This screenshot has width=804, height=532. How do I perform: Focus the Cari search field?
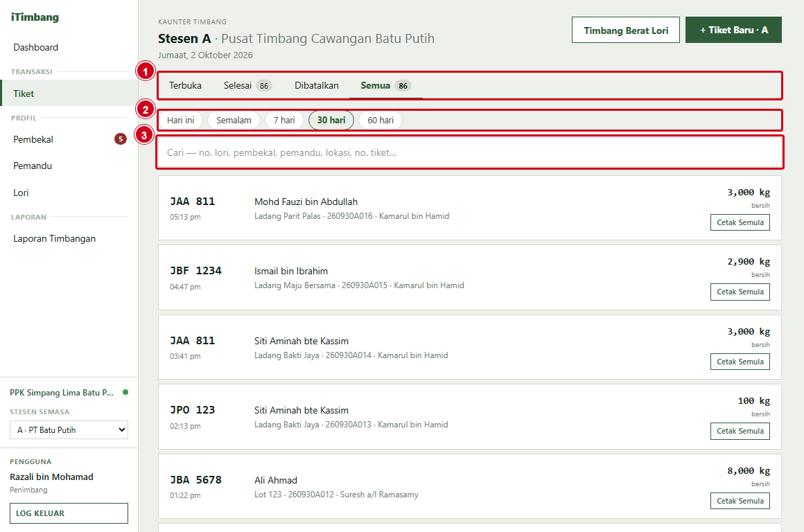(x=470, y=152)
